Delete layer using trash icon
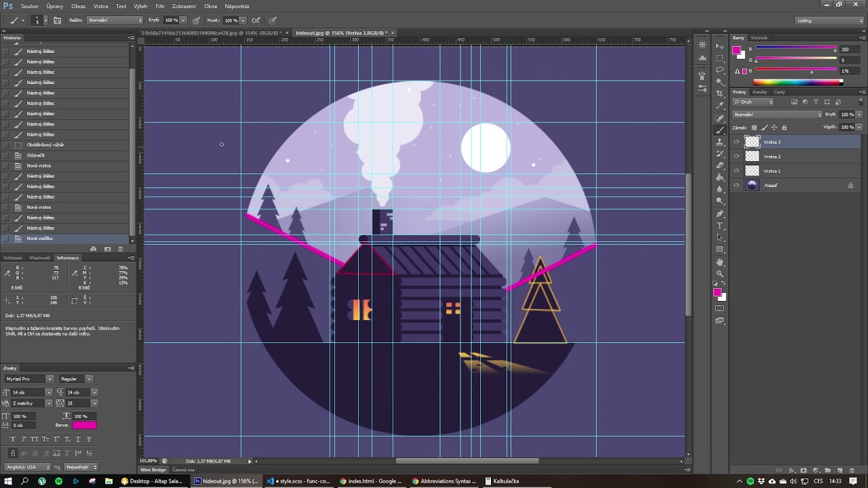 tap(852, 470)
